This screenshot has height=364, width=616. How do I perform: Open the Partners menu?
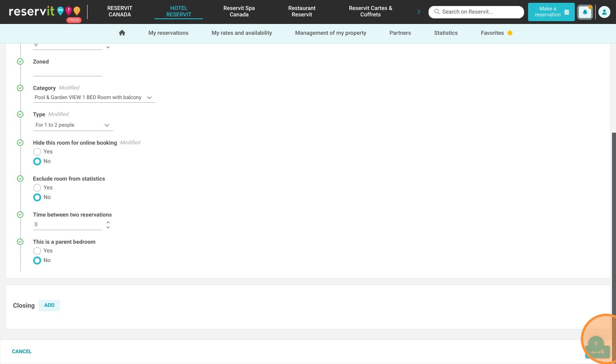pos(400,33)
